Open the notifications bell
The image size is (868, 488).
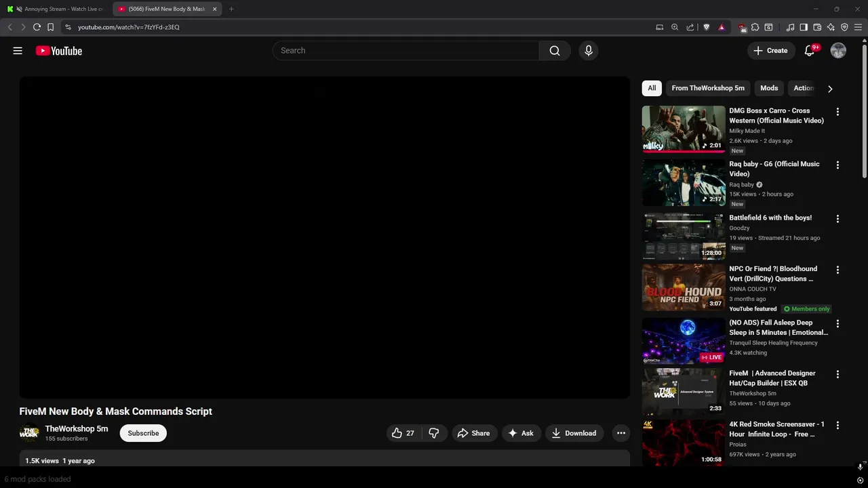(810, 51)
